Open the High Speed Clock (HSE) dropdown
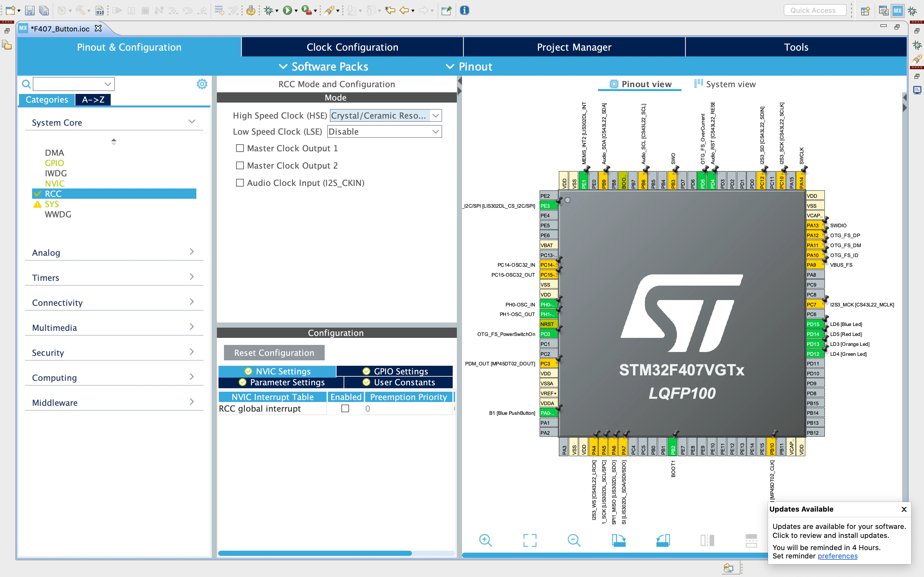 [x=386, y=116]
